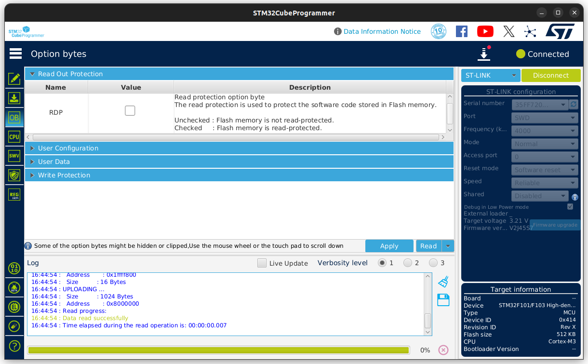Viewport: 588px width, 364px height.
Task: Click the STM32CubeProgrammer logo
Action: [x=26, y=32]
